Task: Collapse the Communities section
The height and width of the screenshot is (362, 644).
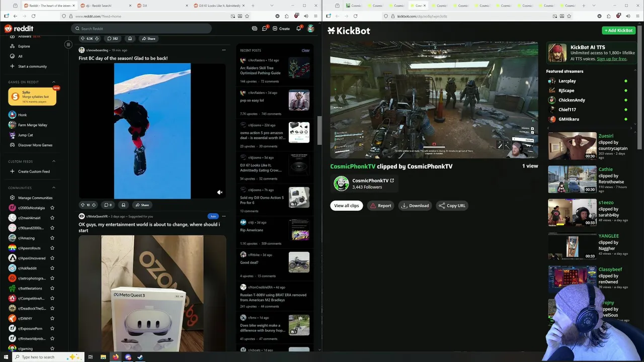Action: click(54, 188)
